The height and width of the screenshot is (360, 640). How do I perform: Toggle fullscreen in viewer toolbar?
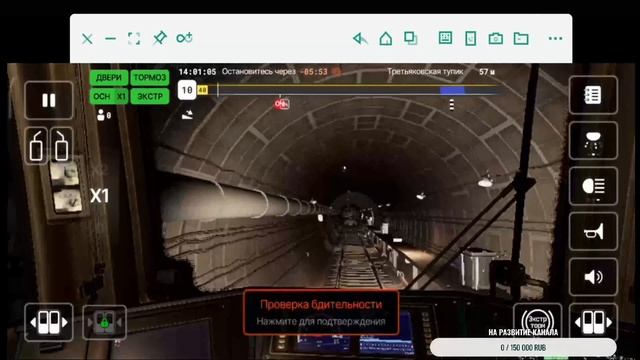[x=134, y=39]
